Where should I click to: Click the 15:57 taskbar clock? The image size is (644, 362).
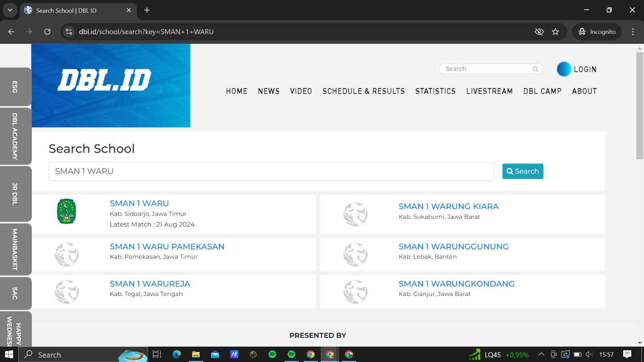coord(606,354)
